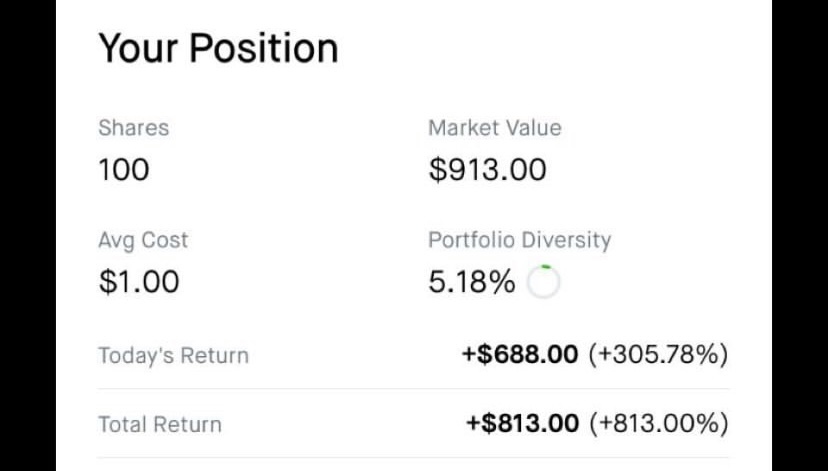Select the +$813.00 total return amount
This screenshot has height=471, width=828.
522,423
